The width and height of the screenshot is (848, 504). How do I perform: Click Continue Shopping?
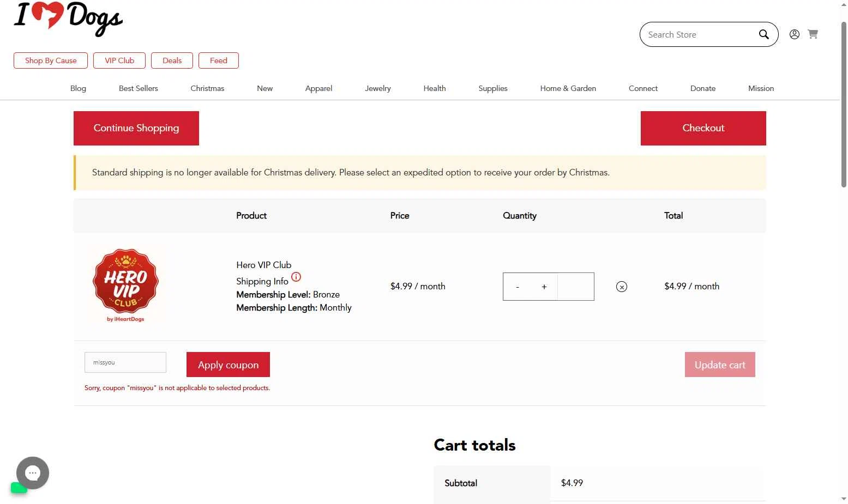[136, 128]
